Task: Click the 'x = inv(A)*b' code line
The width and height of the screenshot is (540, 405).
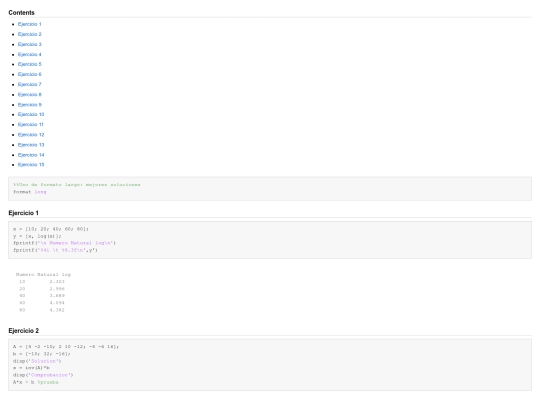Action: point(31,368)
